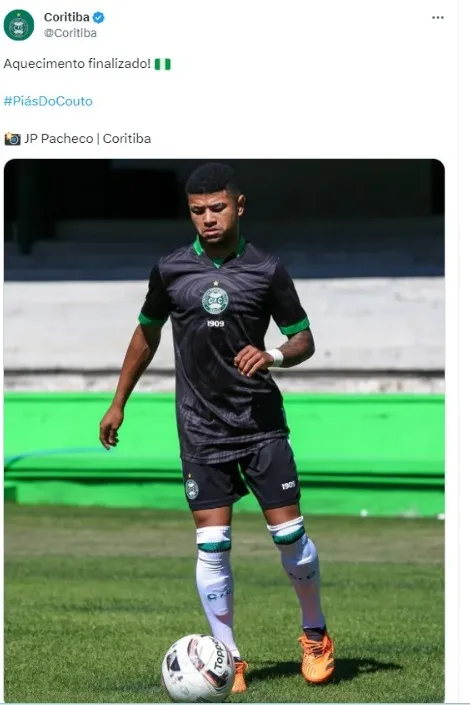Open the three-dot more options menu
Screen dimensions: 470x705
pos(438,18)
